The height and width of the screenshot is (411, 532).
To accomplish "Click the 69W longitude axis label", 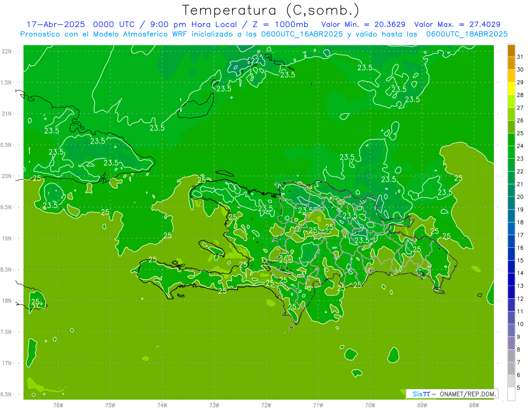I will point(422,405).
